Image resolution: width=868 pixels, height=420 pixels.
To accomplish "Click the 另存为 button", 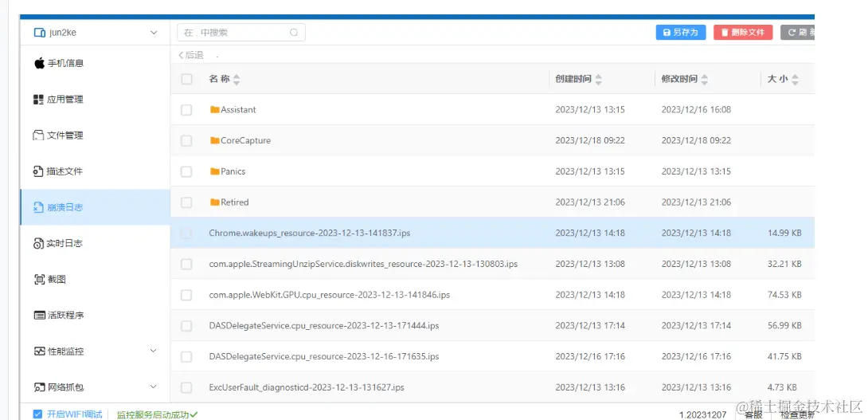I will point(681,32).
